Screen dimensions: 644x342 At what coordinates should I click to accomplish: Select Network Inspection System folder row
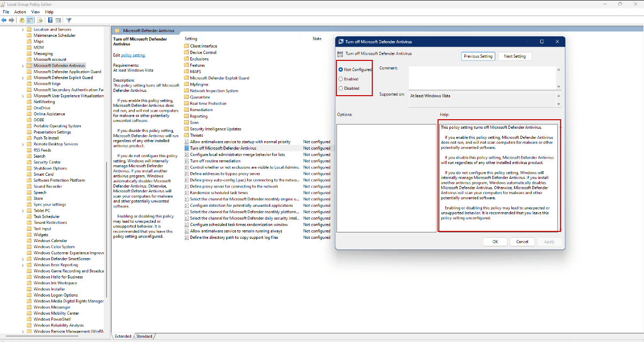click(x=214, y=91)
